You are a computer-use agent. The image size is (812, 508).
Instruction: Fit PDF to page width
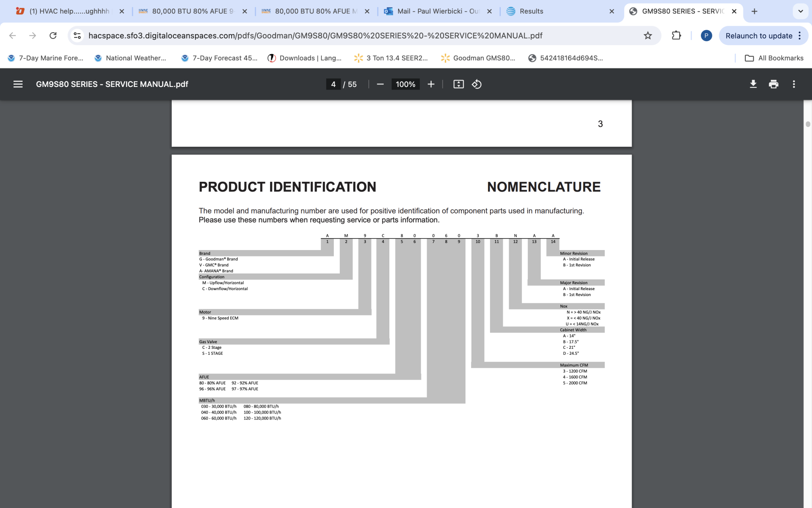coord(458,84)
